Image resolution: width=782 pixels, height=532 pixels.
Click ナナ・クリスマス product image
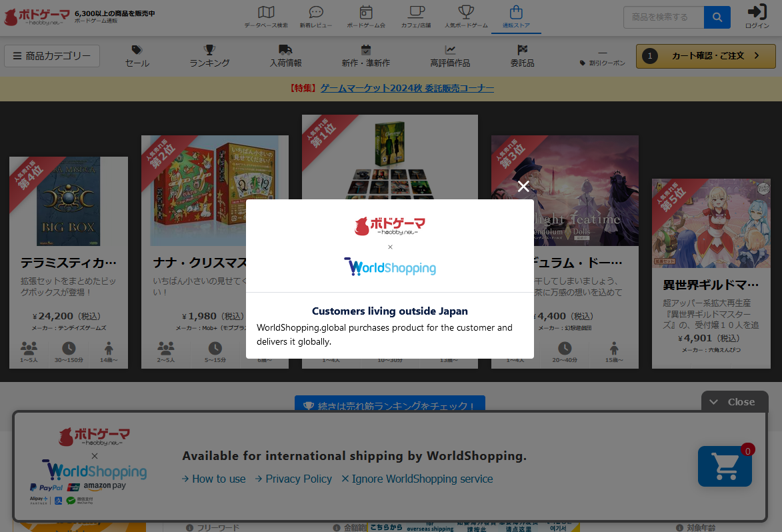point(215,191)
